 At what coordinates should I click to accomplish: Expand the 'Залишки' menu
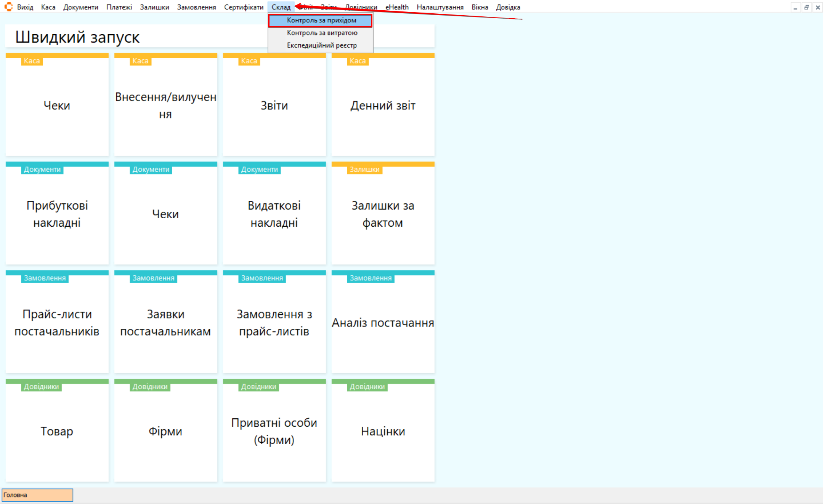[154, 7]
